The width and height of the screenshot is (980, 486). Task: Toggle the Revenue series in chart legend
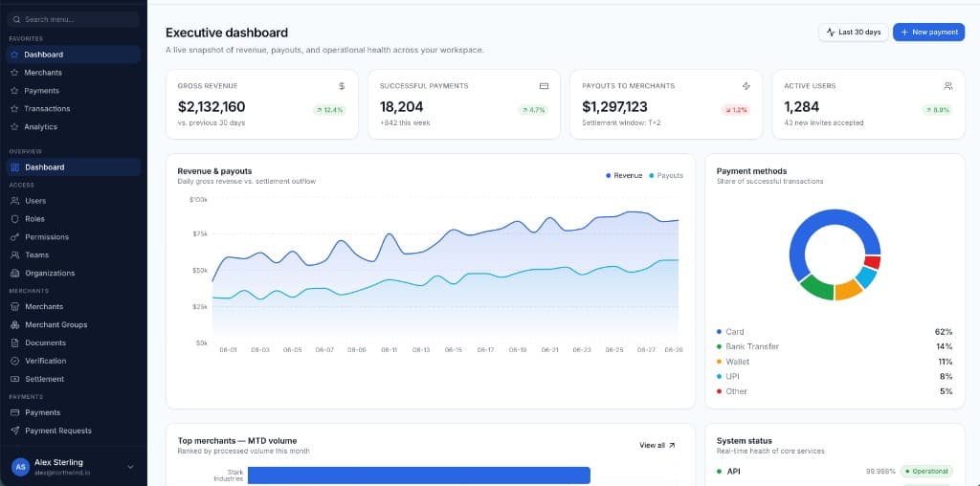click(624, 175)
